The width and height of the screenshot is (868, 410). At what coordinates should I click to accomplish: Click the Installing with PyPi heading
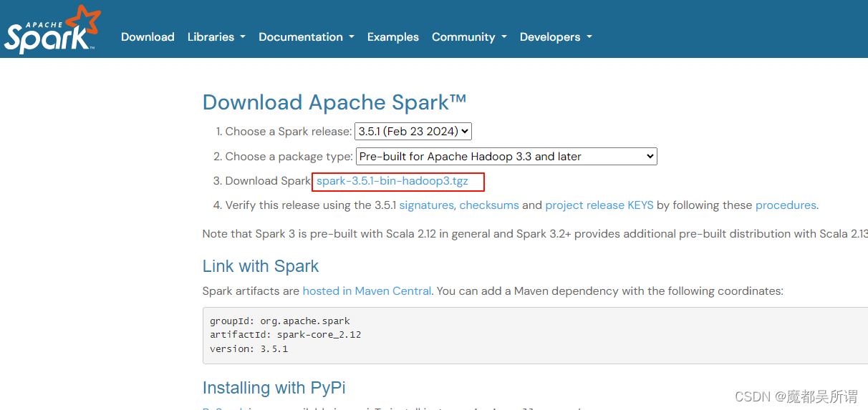coord(274,388)
